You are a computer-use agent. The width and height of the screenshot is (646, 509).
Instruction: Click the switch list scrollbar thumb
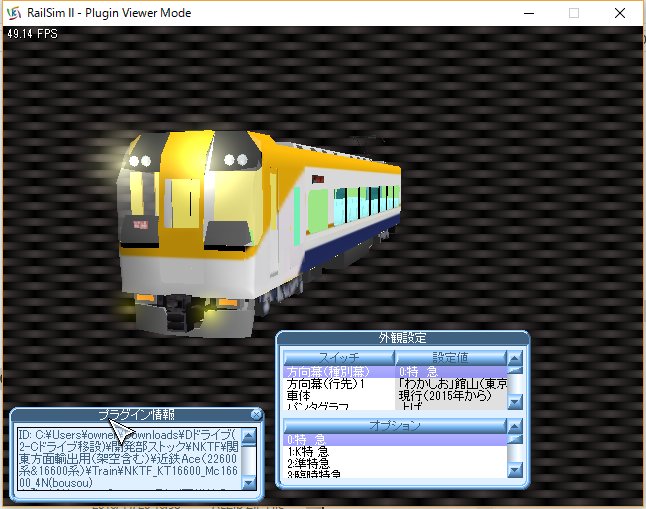(515, 370)
